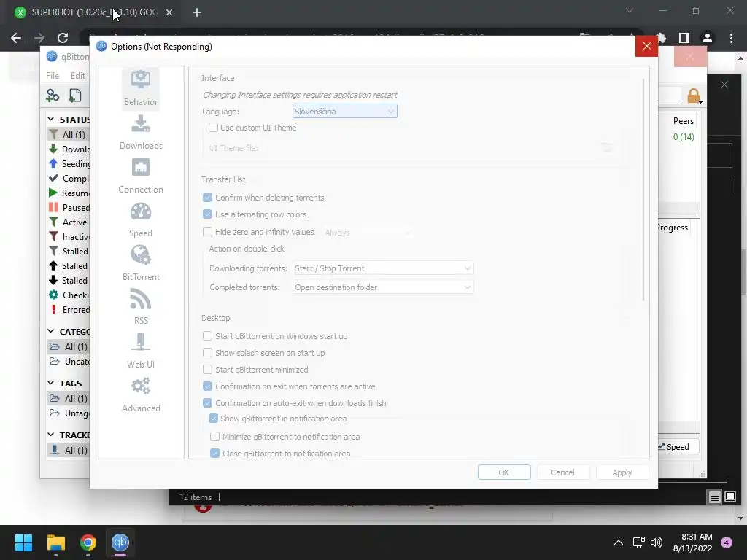Select the Paused status filter
747x560 pixels.
(69, 208)
